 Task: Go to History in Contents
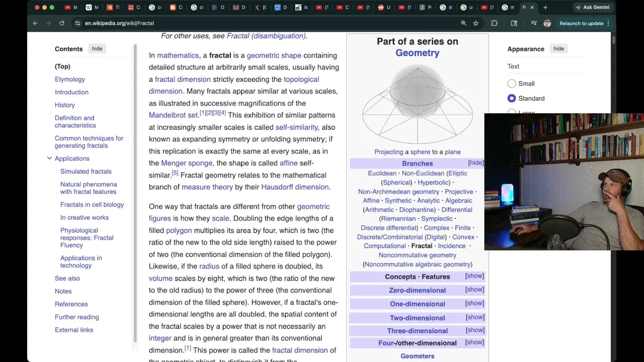(65, 105)
